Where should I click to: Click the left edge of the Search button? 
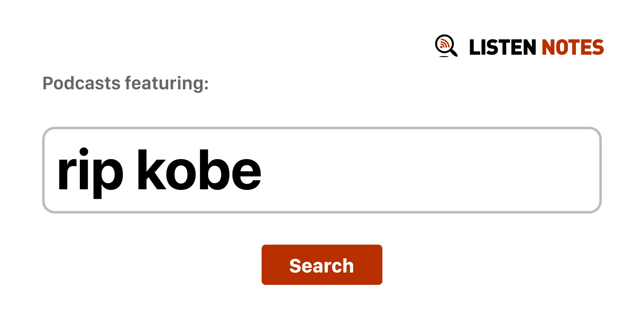266,265
